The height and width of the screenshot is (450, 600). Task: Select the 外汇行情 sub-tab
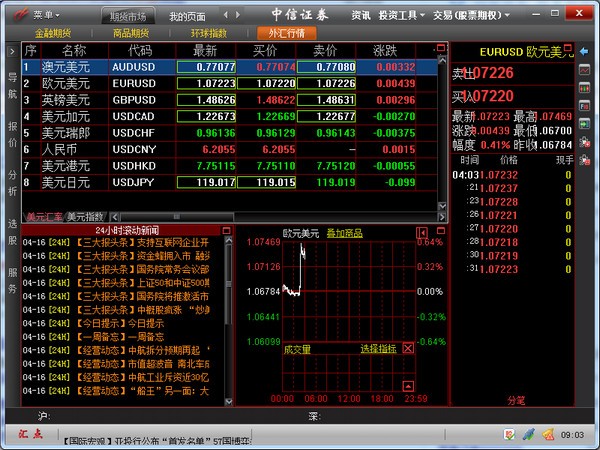[287, 33]
